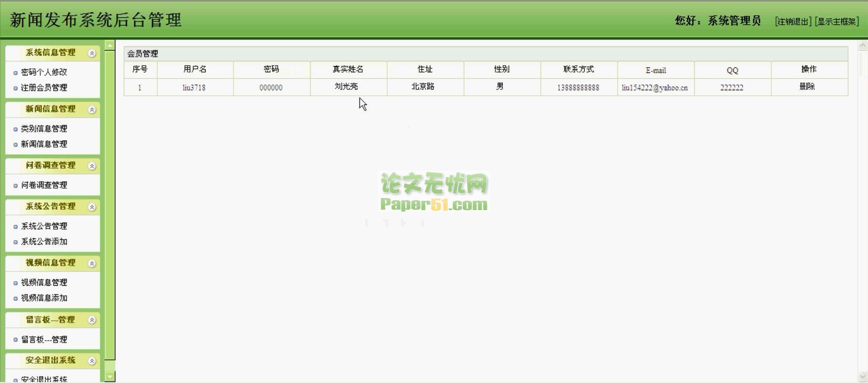Viewport: 868px width, 383px height.
Task: Click the sidebar scrollbar down arrow
Action: [x=110, y=376]
